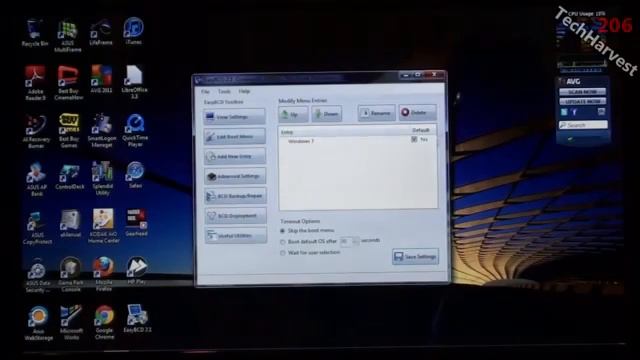Image resolution: width=640 pixels, height=360 pixels.
Task: Click Scan Now in the AVG gadget
Action: coord(582,92)
